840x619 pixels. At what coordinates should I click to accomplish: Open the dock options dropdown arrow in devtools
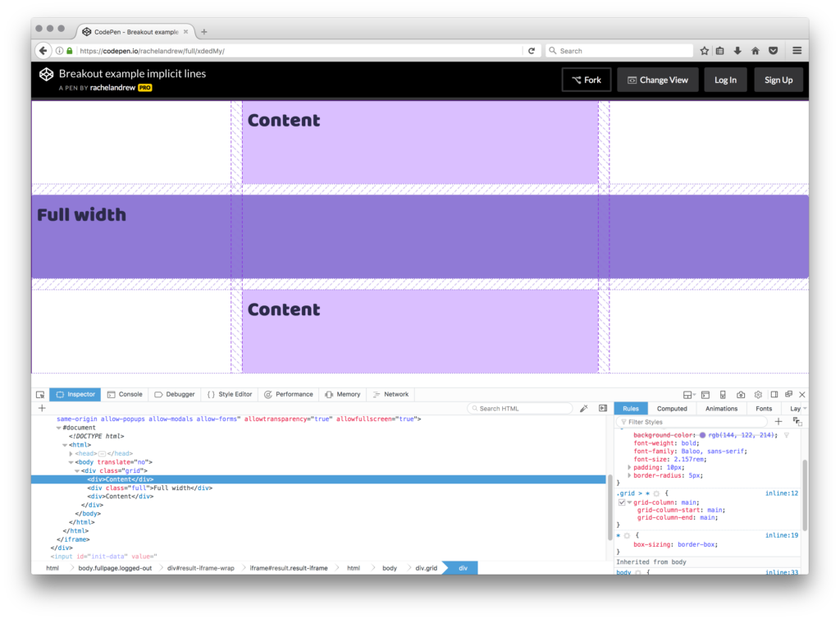(x=693, y=395)
